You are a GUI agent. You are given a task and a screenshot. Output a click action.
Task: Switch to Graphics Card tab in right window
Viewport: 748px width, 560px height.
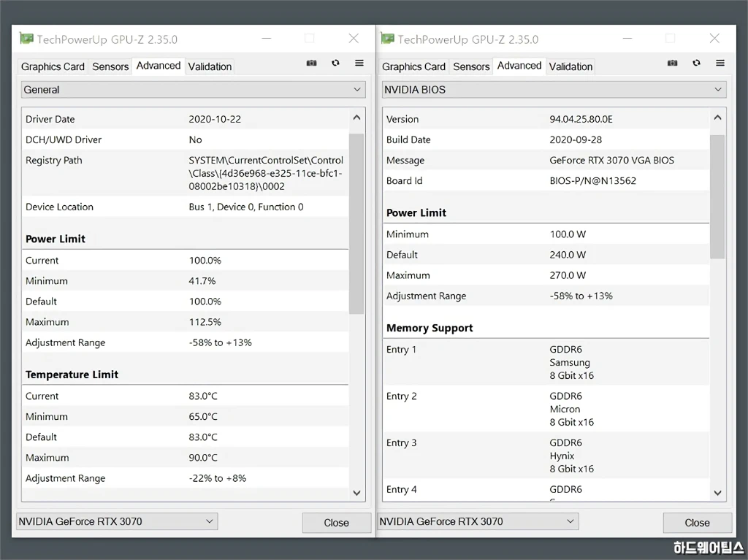point(413,66)
